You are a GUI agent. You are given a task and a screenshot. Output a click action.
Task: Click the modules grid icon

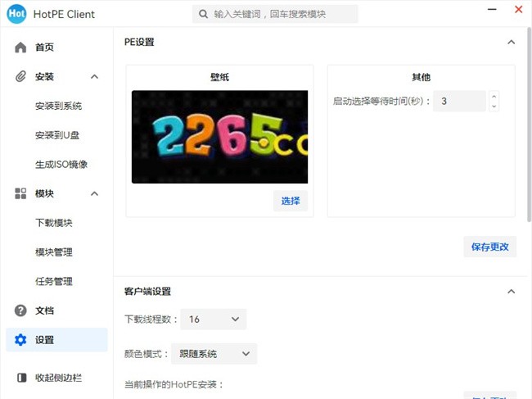pos(20,193)
